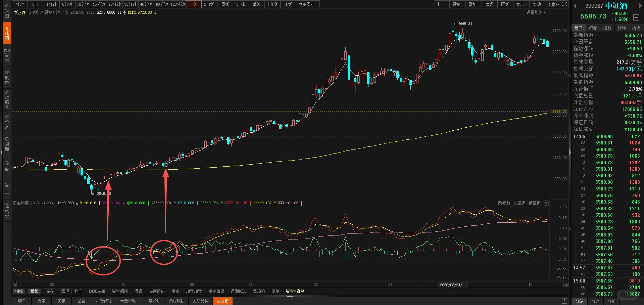Hide side panel with 隐藏 button
Image resolution: width=644 pixels, height=305 pixels.
click(553, 4)
